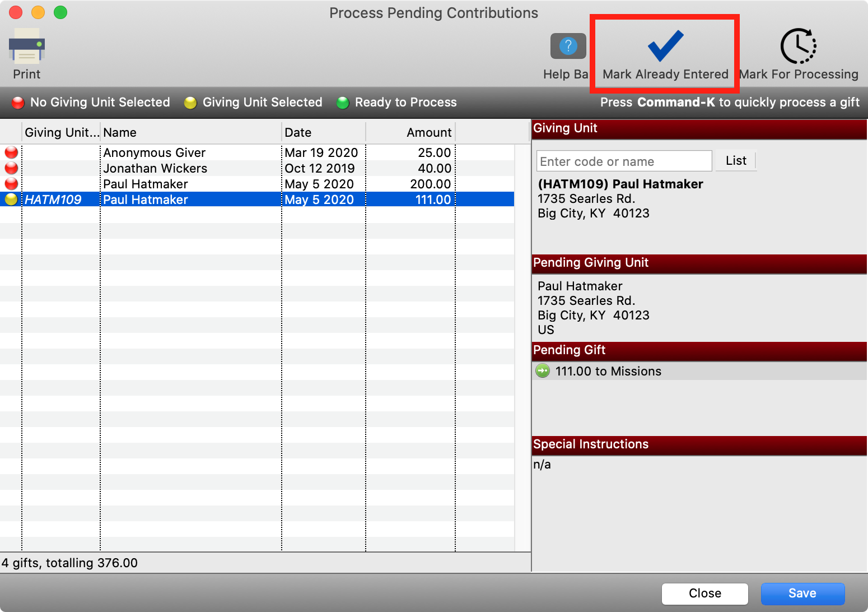868x612 pixels.
Task: Click yellow status dot for HATM109 row
Action: pyautogui.click(x=11, y=200)
